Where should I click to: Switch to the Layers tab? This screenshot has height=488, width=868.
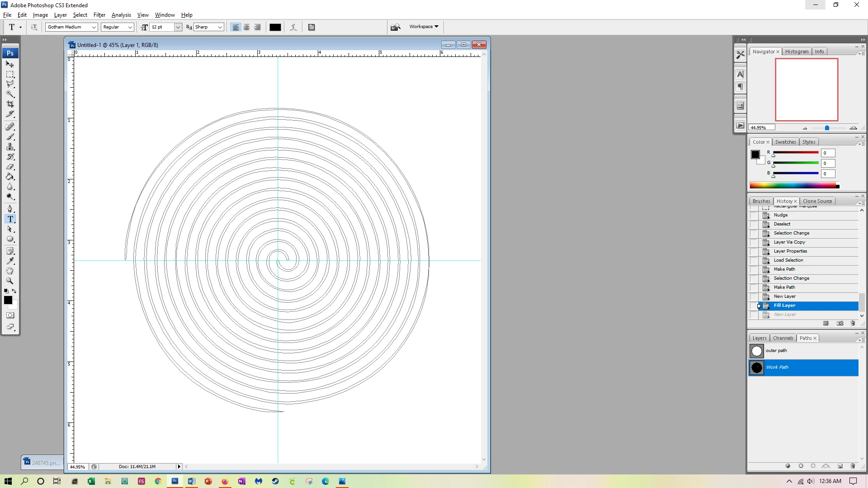coord(759,338)
